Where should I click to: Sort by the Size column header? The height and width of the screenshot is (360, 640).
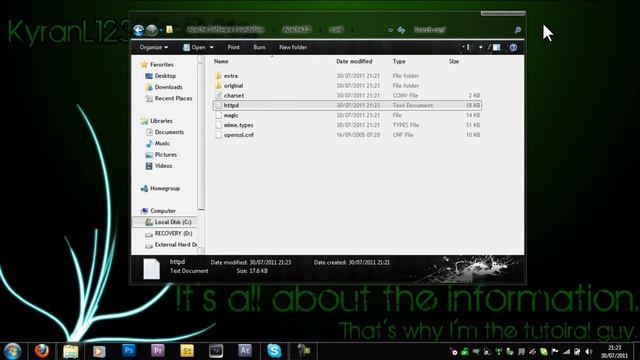tap(454, 61)
